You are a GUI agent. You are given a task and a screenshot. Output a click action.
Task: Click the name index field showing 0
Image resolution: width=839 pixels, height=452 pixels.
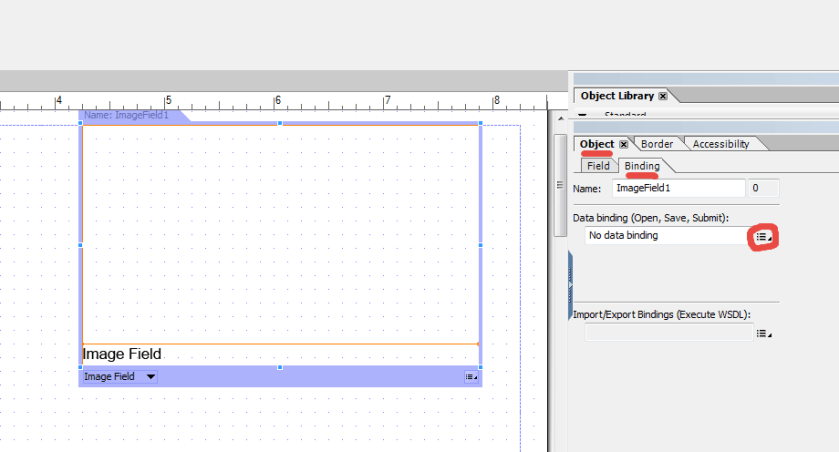point(763,188)
